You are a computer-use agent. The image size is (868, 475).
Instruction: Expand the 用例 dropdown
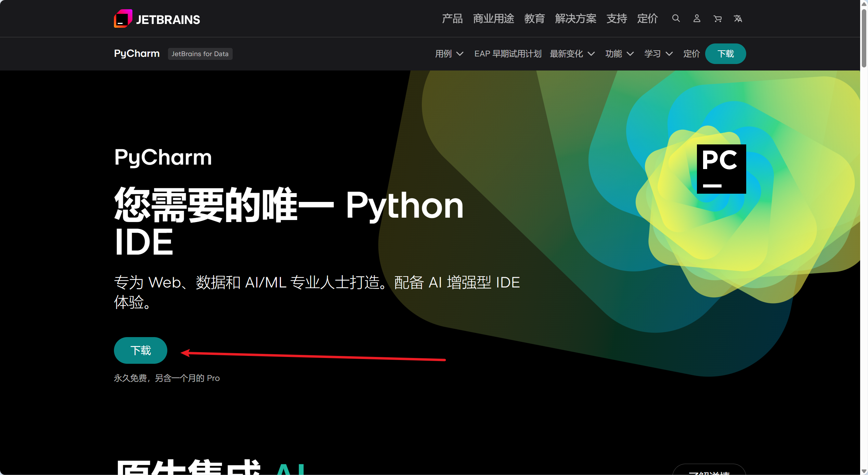pos(449,54)
